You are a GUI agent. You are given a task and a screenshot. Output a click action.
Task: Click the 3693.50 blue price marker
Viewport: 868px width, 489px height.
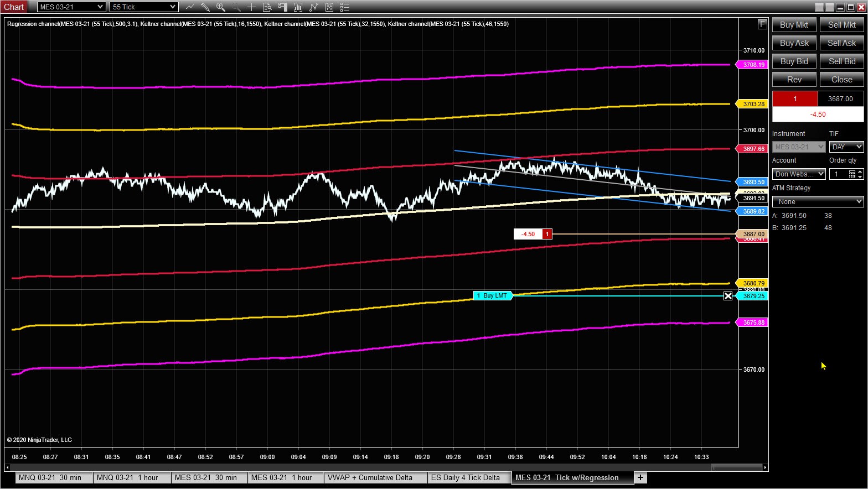tap(753, 182)
